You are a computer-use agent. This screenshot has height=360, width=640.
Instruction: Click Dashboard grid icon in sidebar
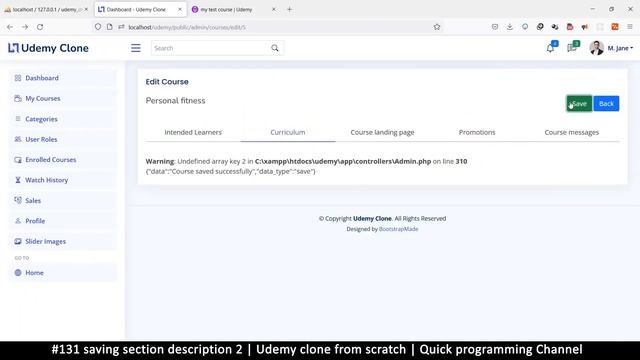coord(18,78)
